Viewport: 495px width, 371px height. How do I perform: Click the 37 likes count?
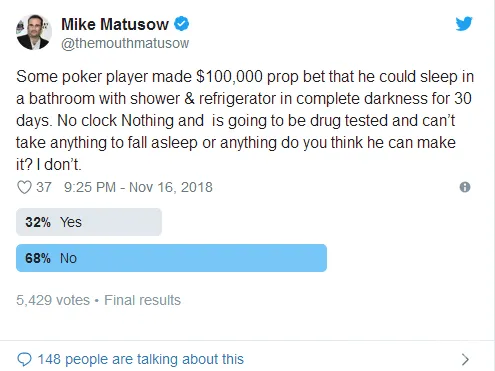point(44,187)
